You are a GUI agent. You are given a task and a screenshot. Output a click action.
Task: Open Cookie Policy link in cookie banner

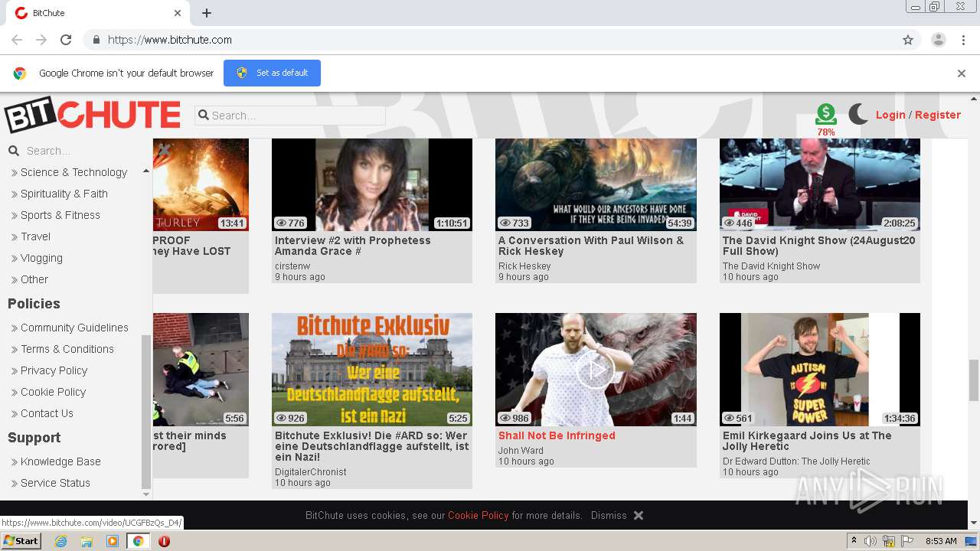[479, 516]
